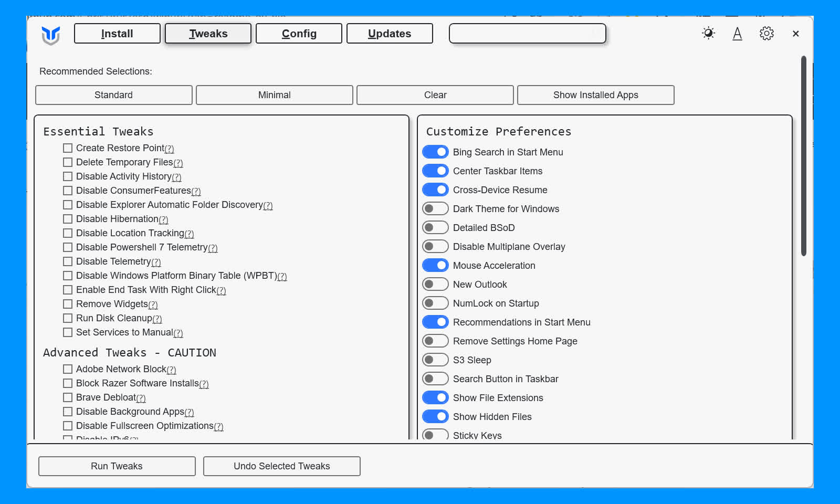Turn on Dark Theme for Windows toggle
The width and height of the screenshot is (840, 504).
coord(435,209)
